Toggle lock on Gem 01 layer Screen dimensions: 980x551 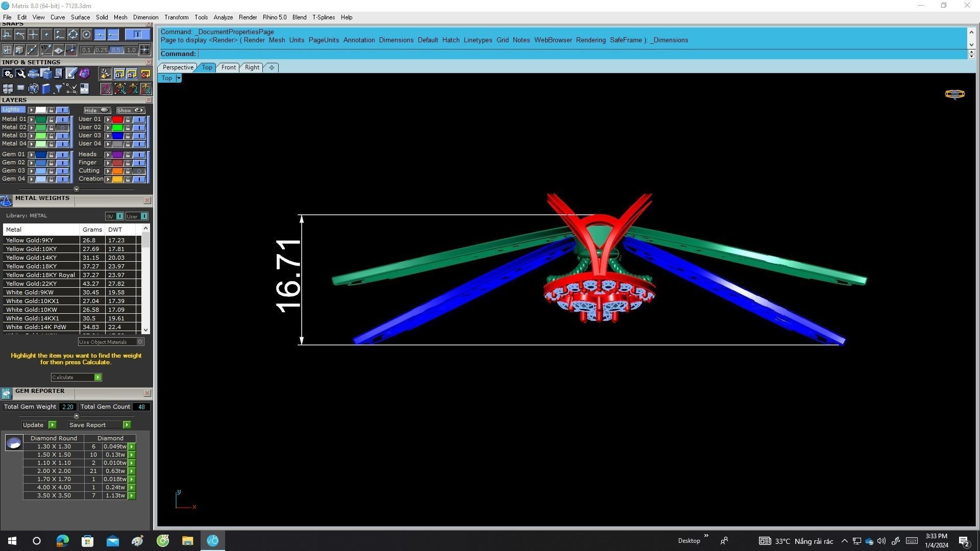coord(51,155)
